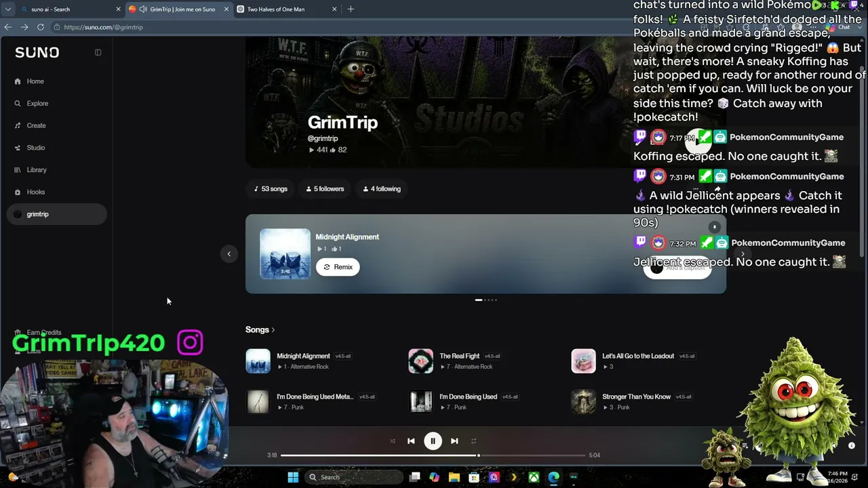Select the GrimTrip | Join me on Suno tab
Viewport: 868px width, 488px height.
coord(178,9)
